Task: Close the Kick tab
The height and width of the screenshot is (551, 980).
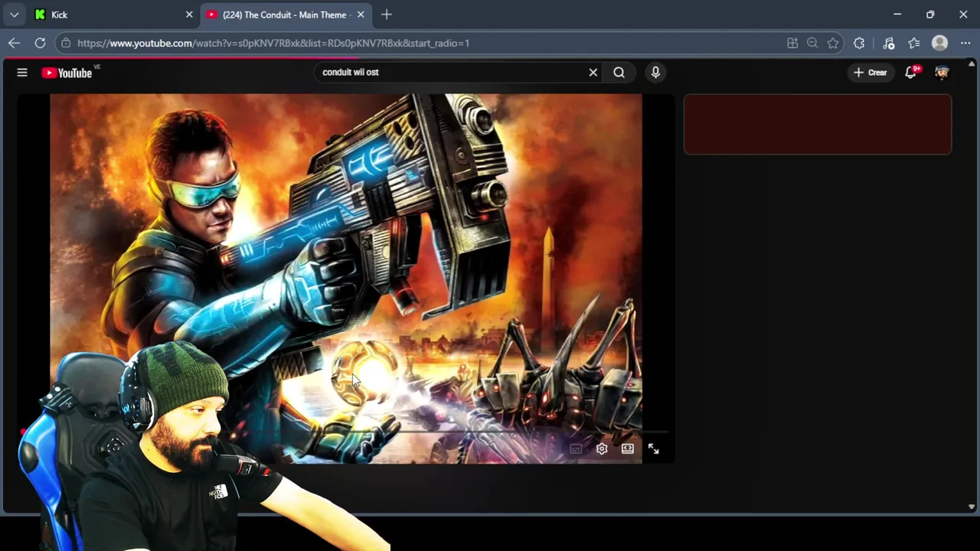Action: pyautogui.click(x=189, y=15)
